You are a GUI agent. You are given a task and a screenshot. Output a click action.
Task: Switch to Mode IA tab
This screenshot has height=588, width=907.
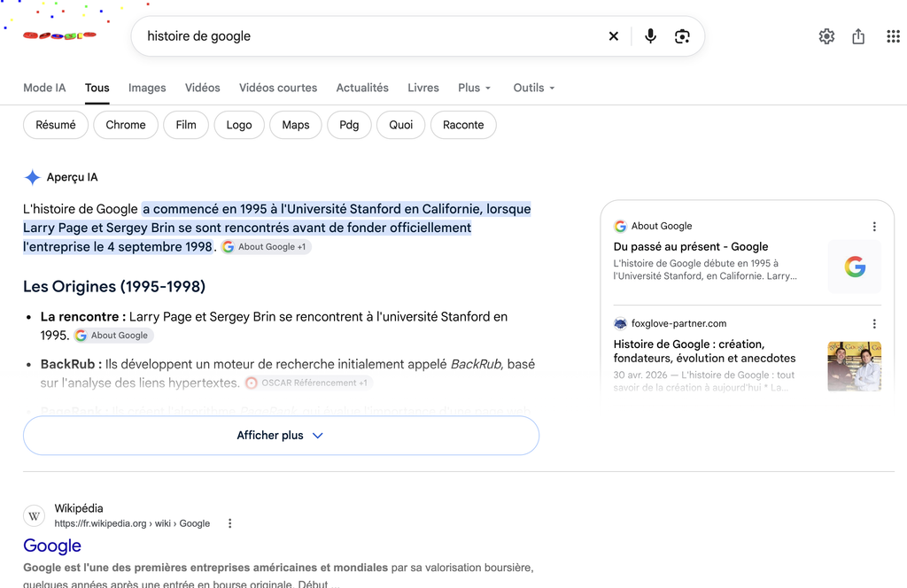[44, 88]
